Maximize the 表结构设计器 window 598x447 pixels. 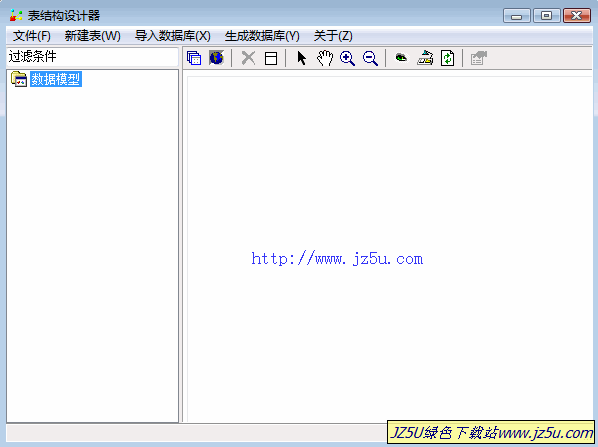click(547, 16)
